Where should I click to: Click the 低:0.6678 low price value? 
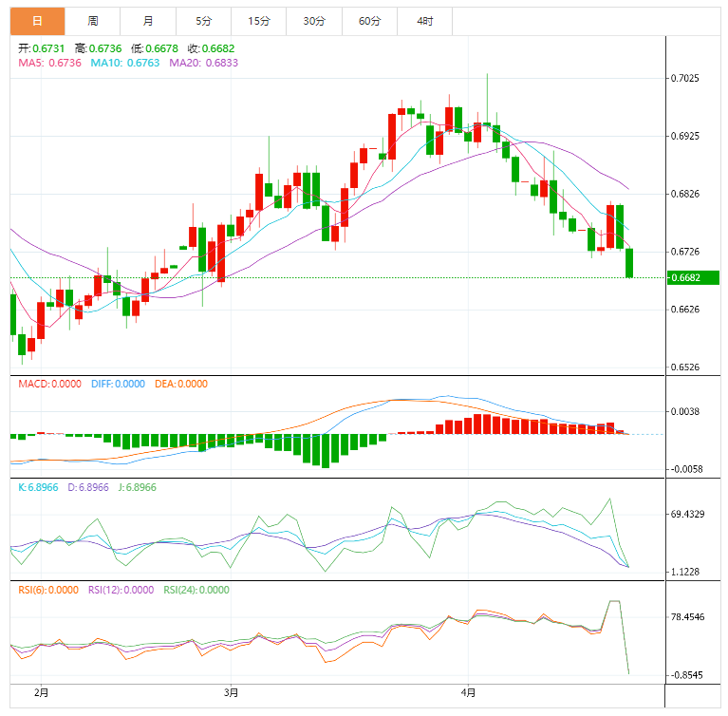point(155,48)
